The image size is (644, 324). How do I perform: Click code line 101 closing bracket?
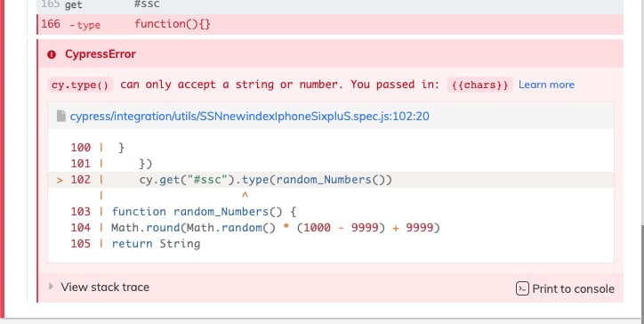(x=146, y=164)
